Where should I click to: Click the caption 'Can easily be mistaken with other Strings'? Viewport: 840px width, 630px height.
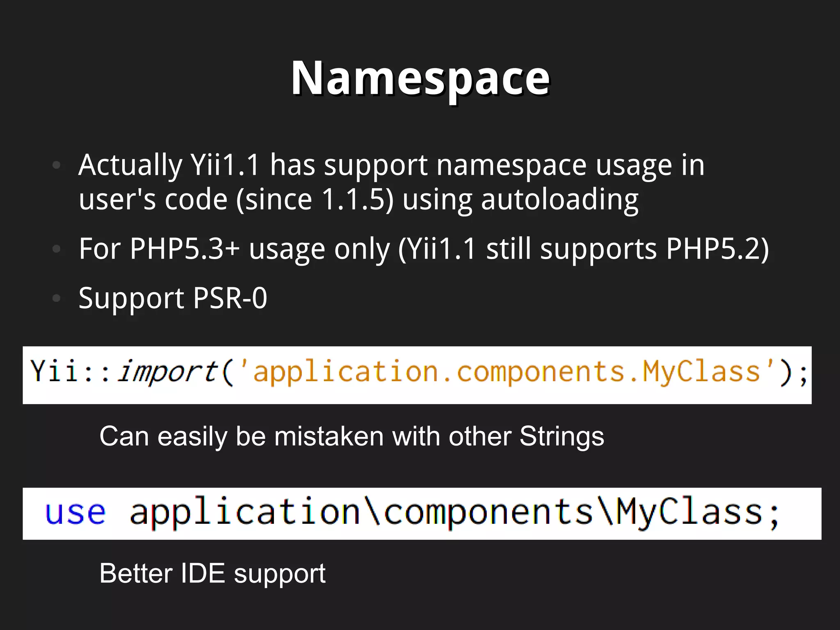352,436
